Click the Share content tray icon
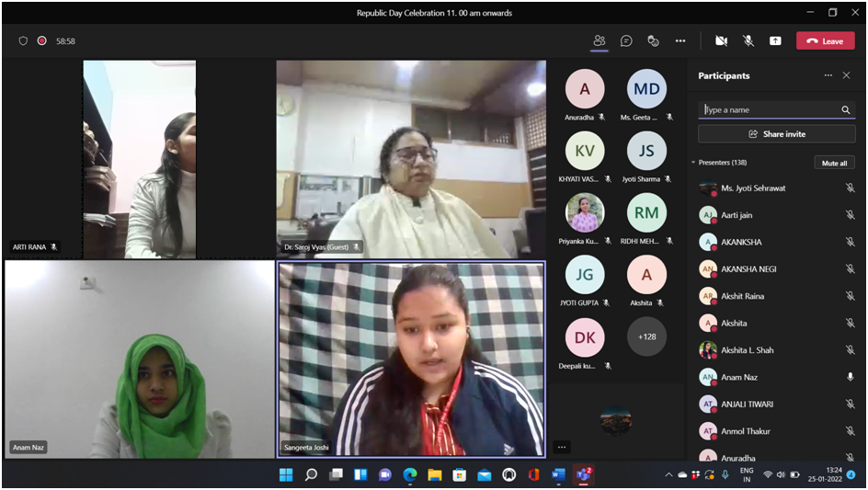The image size is (868, 490). click(x=775, y=41)
